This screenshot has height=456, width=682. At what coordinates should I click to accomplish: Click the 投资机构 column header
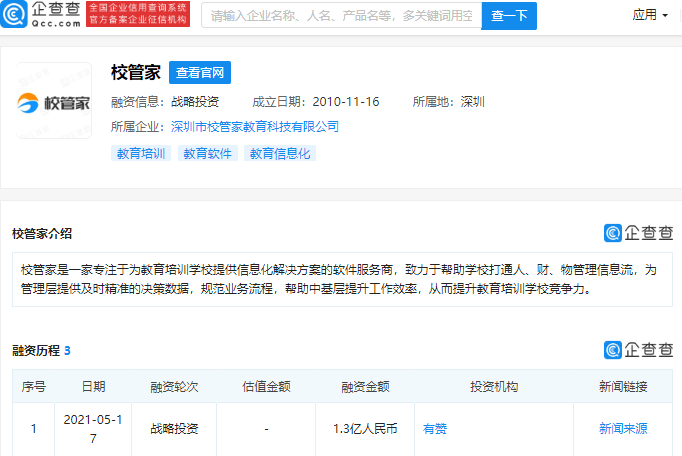pos(494,386)
